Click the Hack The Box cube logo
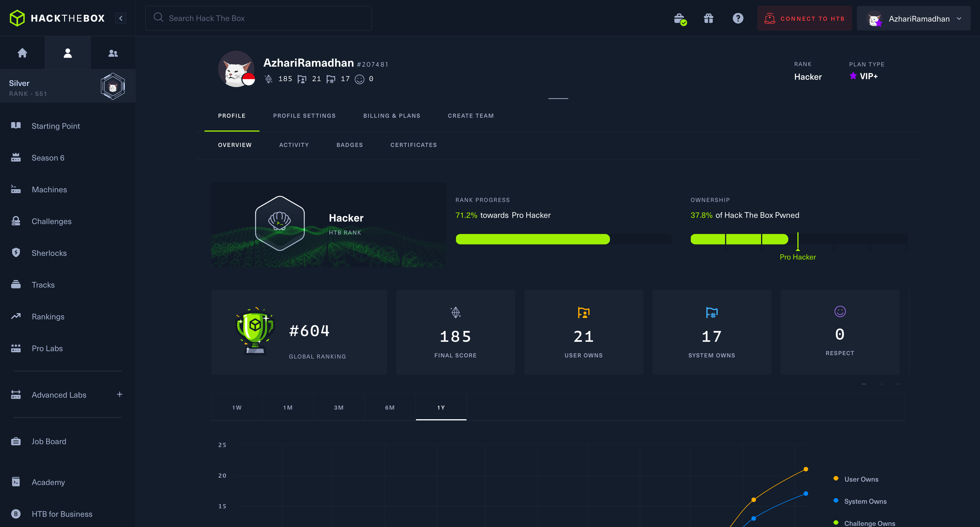The height and width of the screenshot is (527, 980). tap(17, 18)
